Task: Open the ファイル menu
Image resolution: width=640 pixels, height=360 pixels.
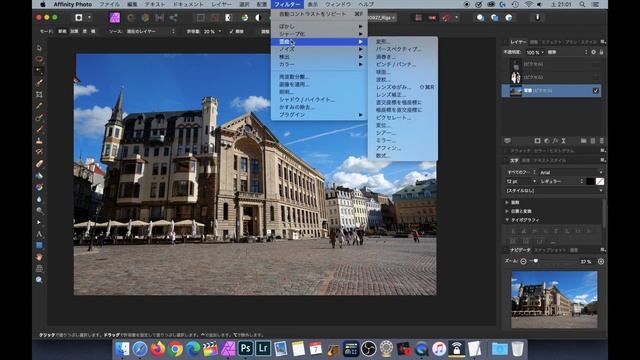Action: (x=109, y=4)
